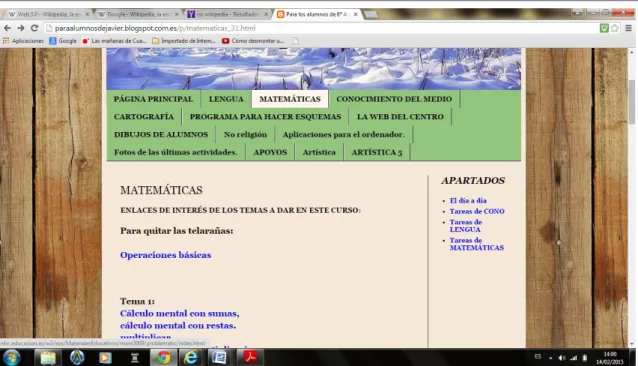This screenshot has width=638, height=366.
Task: Open the Google bookmark
Action: point(63,41)
